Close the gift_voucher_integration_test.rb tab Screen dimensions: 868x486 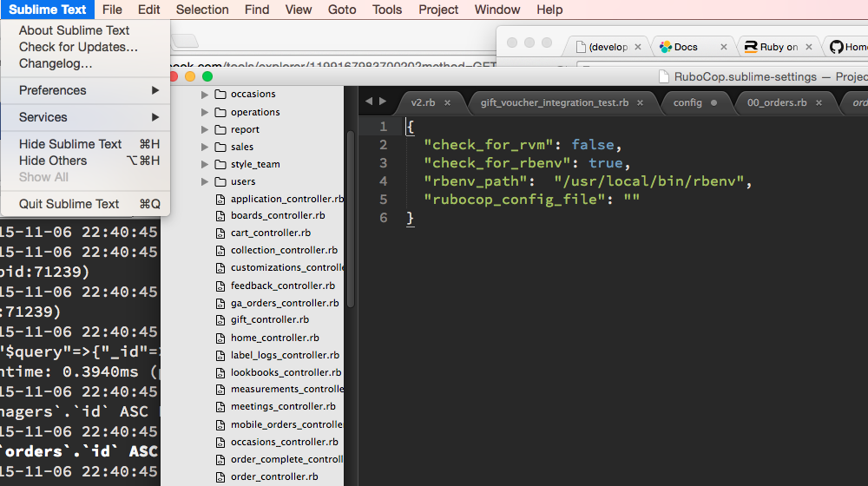click(640, 103)
